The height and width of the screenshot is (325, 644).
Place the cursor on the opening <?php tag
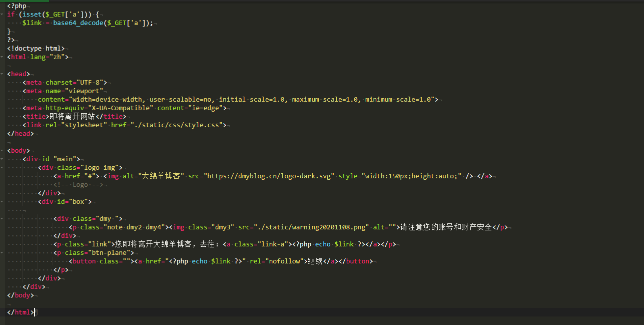pyautogui.click(x=17, y=6)
